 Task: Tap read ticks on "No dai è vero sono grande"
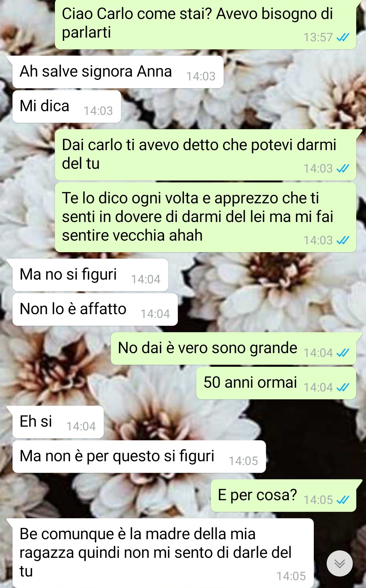343,353
